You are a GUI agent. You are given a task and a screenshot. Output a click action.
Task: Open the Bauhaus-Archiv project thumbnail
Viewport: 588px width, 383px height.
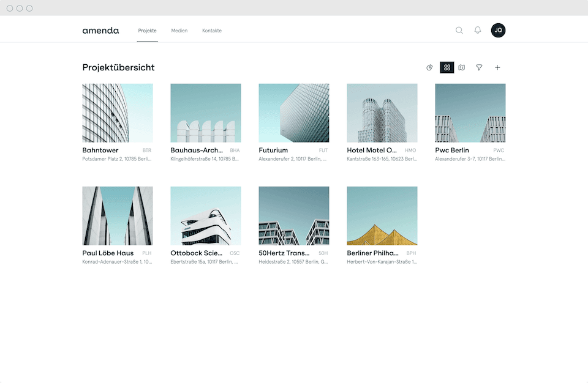(x=206, y=113)
